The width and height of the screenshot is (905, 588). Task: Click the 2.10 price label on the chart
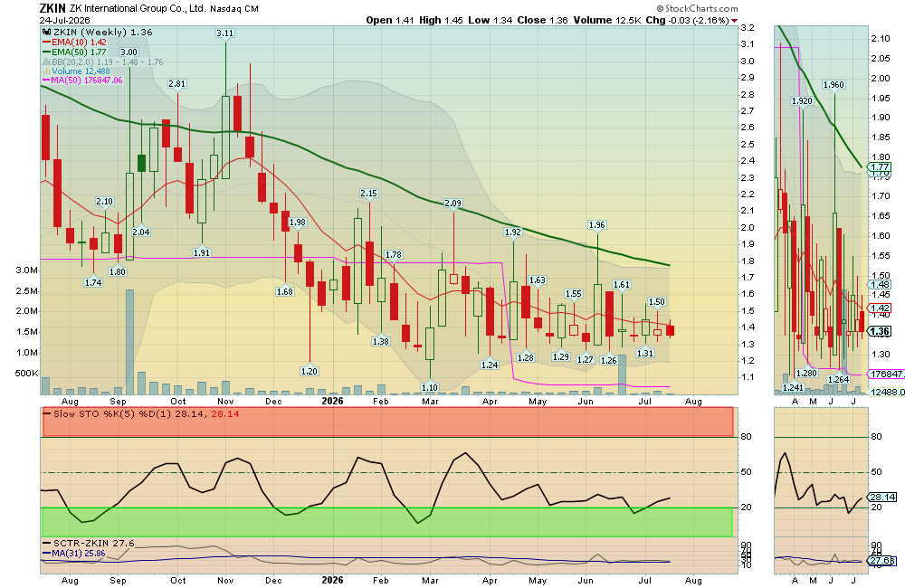(104, 202)
